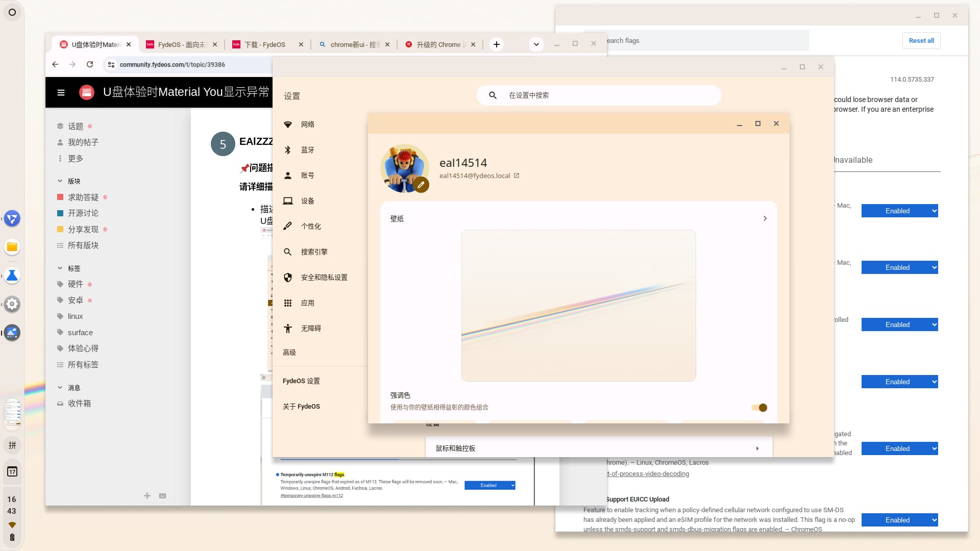Click the eal14514 avatar image

(404, 168)
